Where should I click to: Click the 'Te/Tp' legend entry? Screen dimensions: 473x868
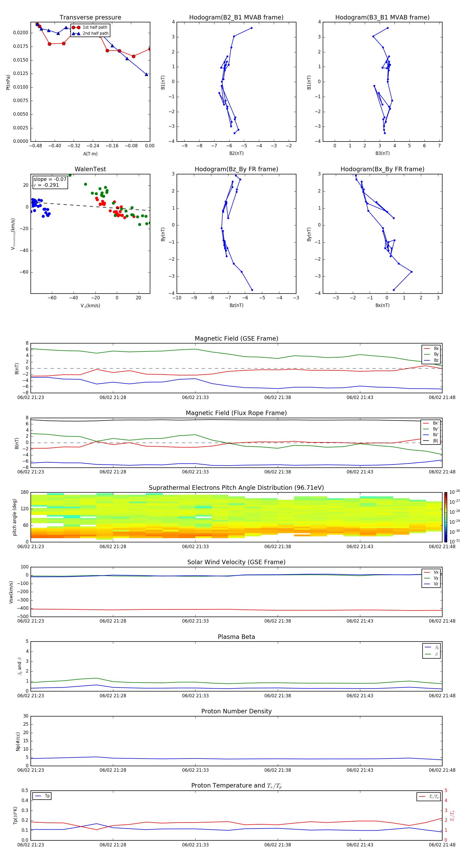pyautogui.click(x=429, y=796)
